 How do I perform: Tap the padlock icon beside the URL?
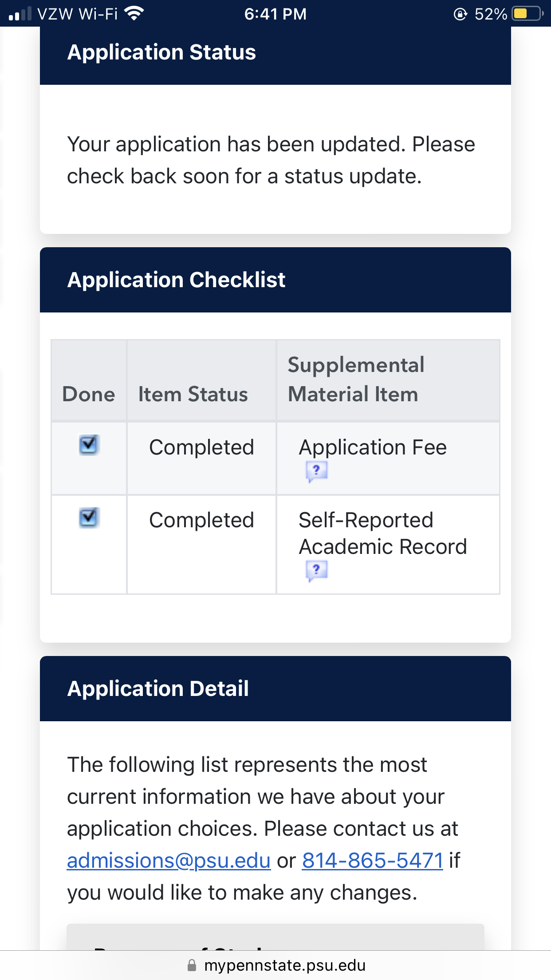point(192,965)
